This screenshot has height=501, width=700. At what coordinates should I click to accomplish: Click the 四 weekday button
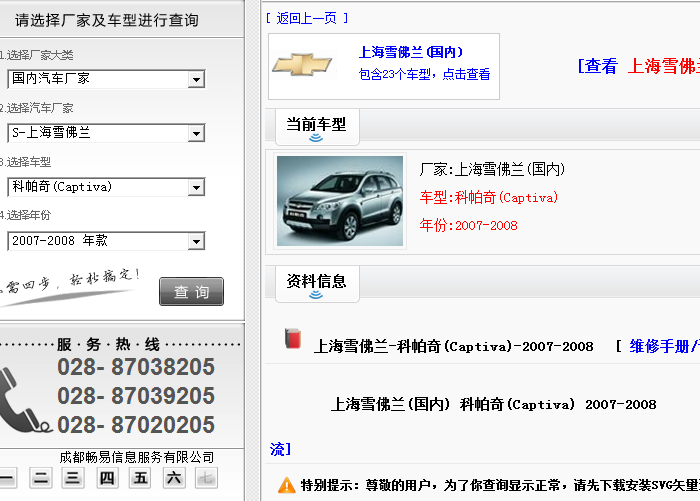[107, 478]
